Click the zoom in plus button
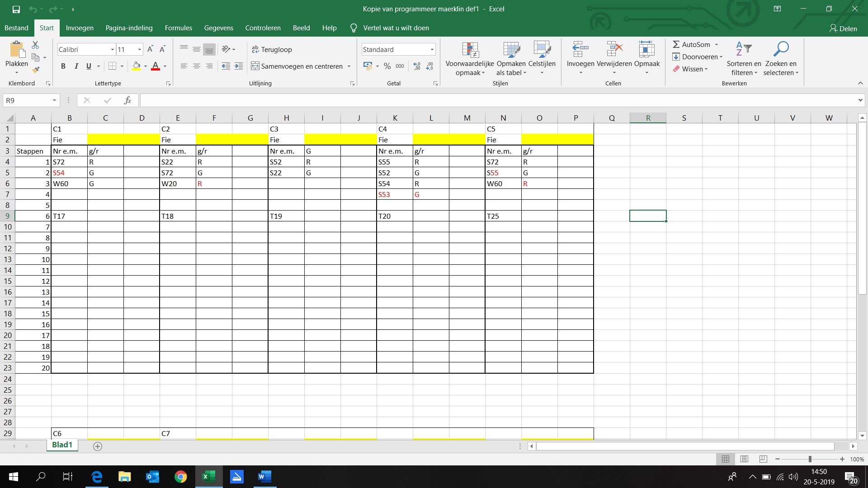Viewport: 868px width, 488px height. (x=842, y=459)
